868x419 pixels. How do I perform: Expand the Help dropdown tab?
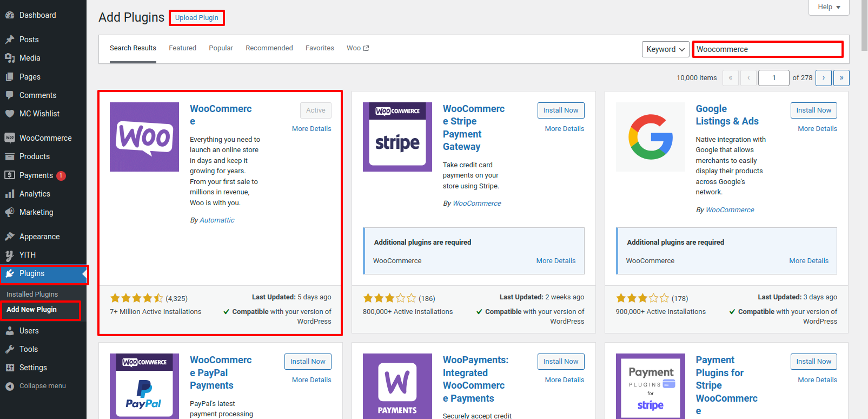coord(829,7)
